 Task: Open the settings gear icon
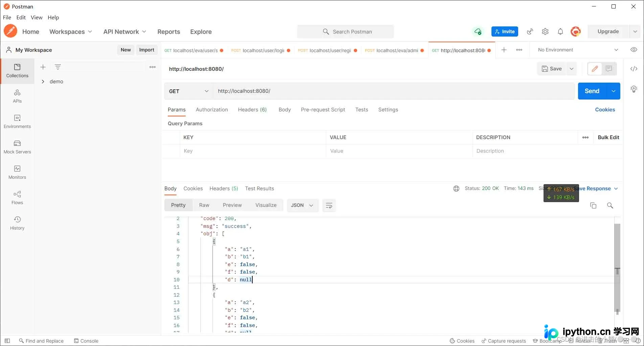(545, 31)
